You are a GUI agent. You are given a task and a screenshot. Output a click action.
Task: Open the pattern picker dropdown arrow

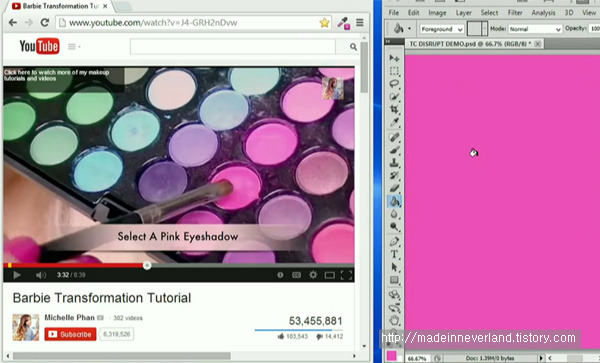[484, 29]
